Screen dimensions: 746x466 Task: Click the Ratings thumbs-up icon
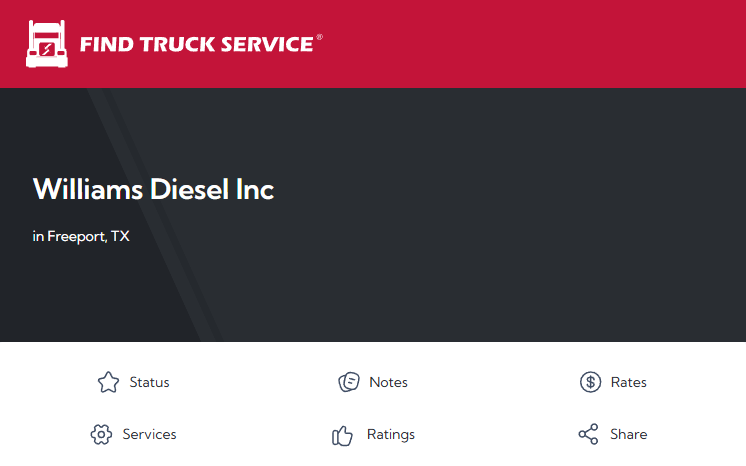[x=343, y=435]
